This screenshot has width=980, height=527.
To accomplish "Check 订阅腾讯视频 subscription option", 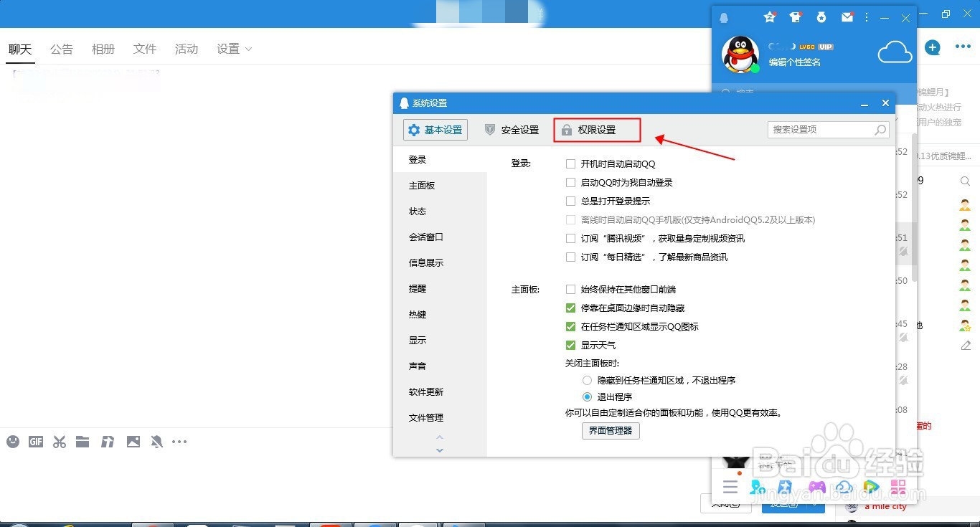I will (571, 239).
